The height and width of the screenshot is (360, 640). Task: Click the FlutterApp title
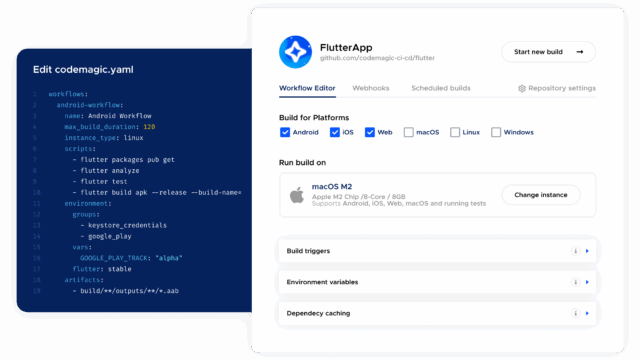pyautogui.click(x=346, y=48)
